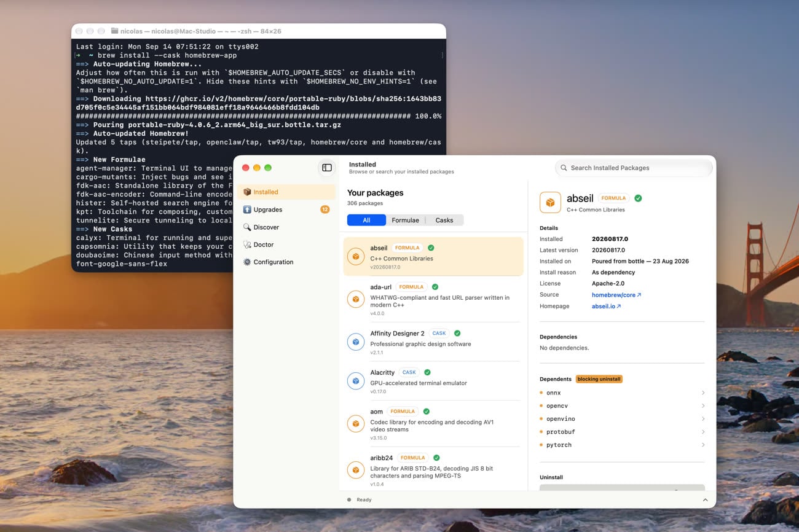Viewport: 799px width, 532px height.
Task: Click the orange 12 upgrades badge
Action: tap(325, 209)
